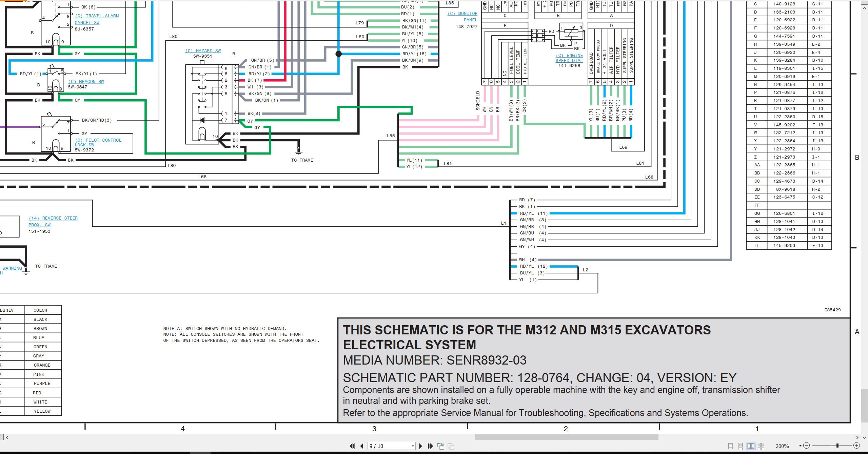Click row KK part number 128-1043
Screen dimensions: 868x454
pyautogui.click(x=784, y=238)
